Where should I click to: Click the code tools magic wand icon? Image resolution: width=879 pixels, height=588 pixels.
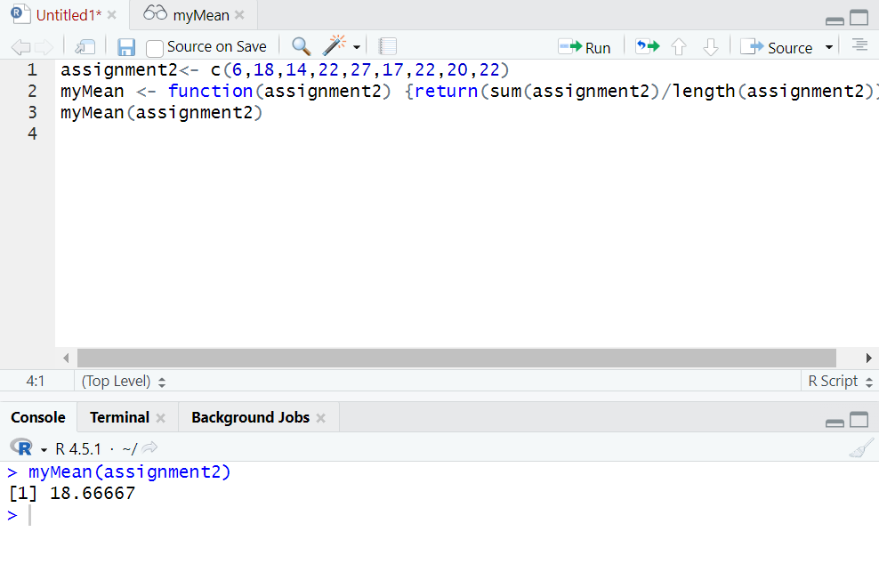[x=334, y=46]
